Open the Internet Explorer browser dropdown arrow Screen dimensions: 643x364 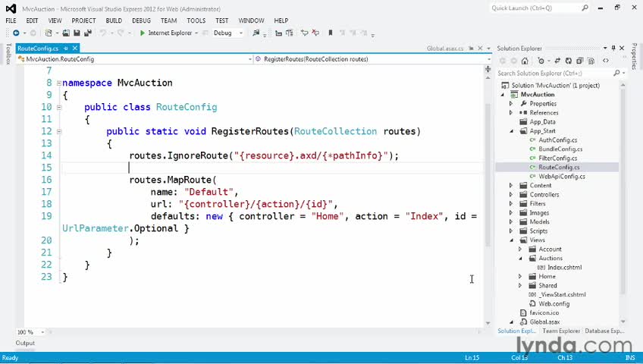click(x=196, y=33)
